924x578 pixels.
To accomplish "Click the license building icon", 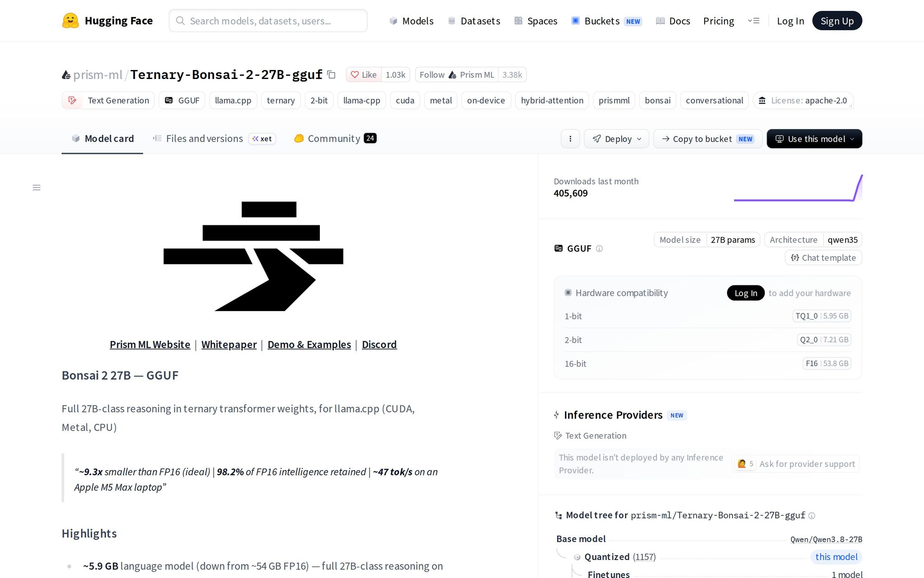I will click(x=762, y=100).
